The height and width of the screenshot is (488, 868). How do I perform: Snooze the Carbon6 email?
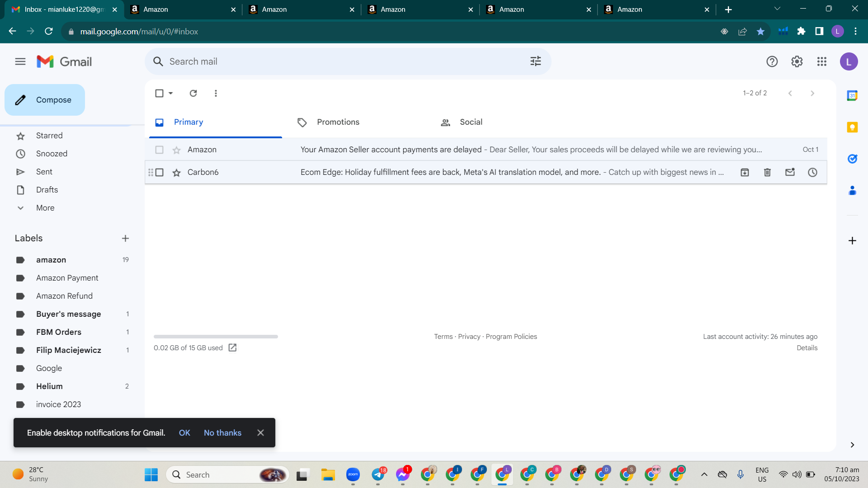click(812, 172)
